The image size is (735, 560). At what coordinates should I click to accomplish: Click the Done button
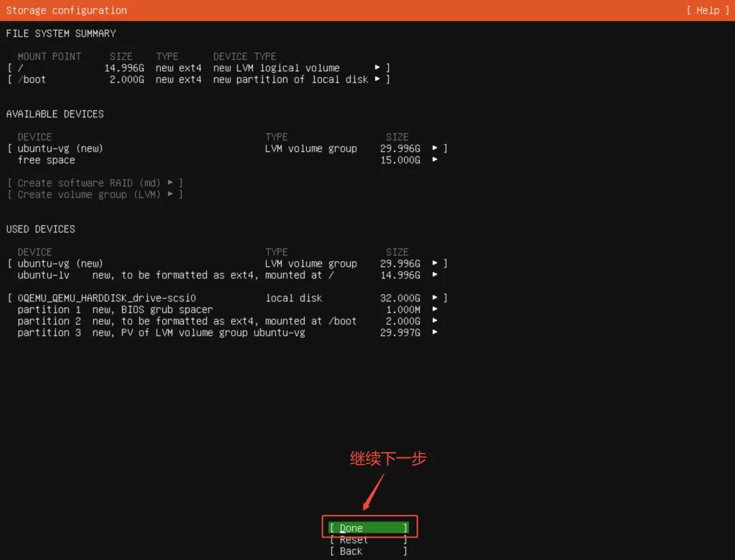[x=368, y=527]
